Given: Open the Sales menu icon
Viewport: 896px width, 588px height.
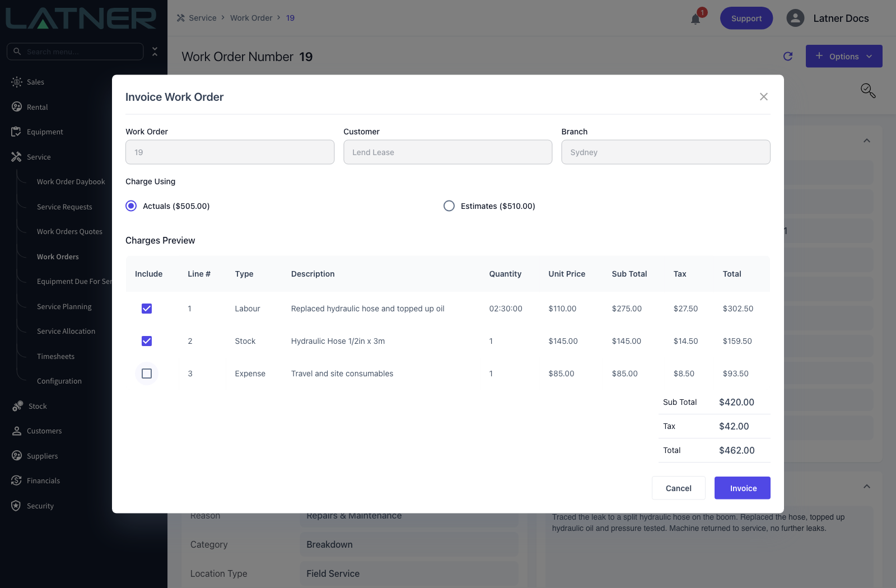Looking at the screenshot, I should pos(17,82).
